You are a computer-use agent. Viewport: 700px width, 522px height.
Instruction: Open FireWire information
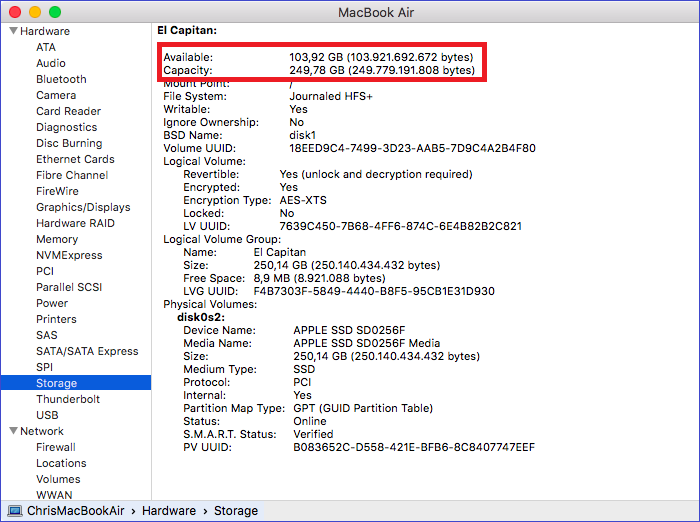coord(57,191)
